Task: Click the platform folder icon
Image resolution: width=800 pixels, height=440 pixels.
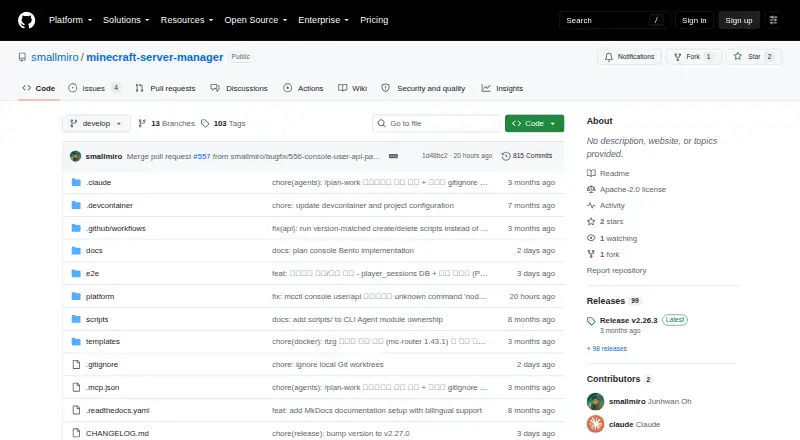Action: click(76, 297)
